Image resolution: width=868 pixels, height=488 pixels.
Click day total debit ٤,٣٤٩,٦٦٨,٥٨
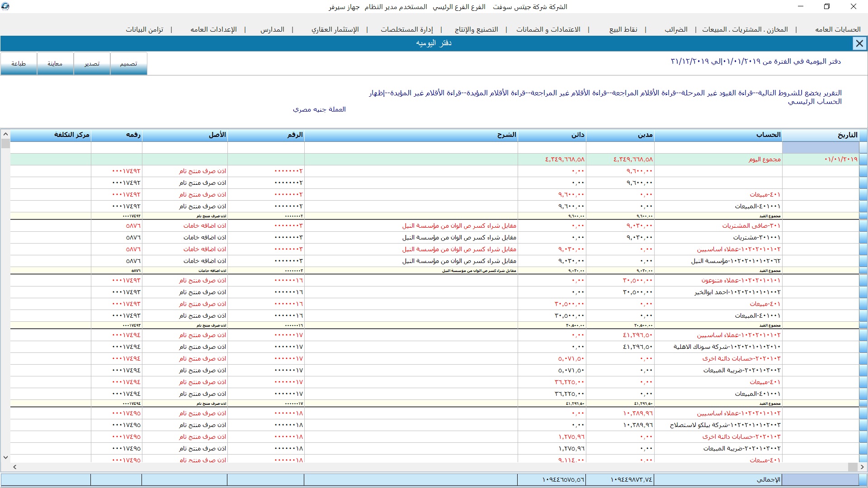(x=633, y=160)
